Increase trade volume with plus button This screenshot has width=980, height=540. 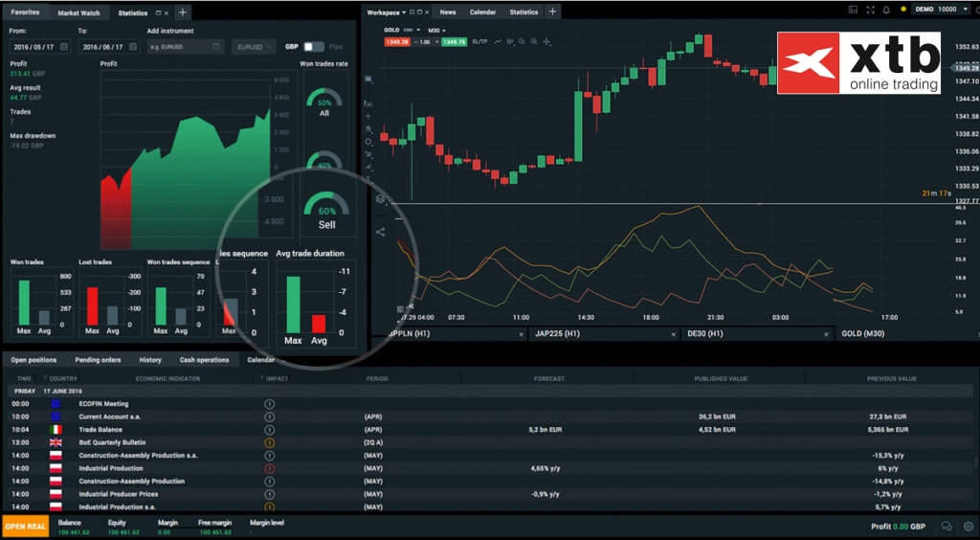coord(436,42)
